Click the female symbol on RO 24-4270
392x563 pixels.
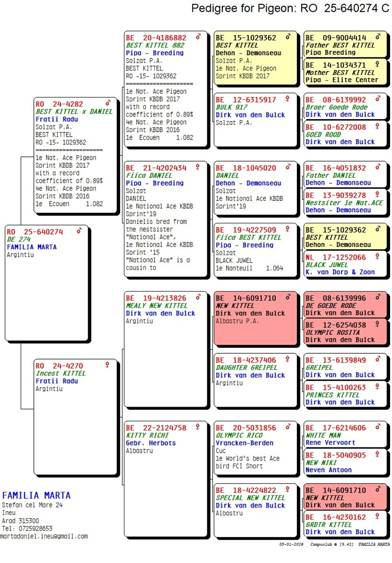click(108, 365)
